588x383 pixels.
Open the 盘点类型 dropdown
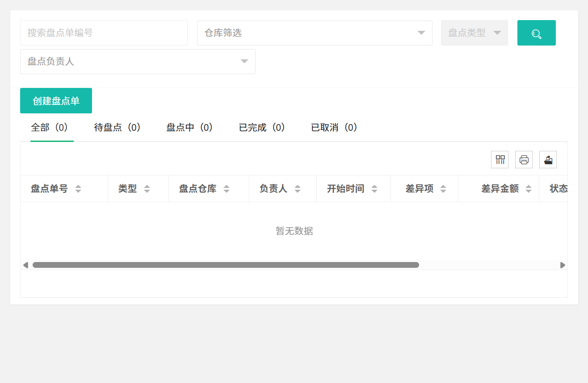coord(475,33)
